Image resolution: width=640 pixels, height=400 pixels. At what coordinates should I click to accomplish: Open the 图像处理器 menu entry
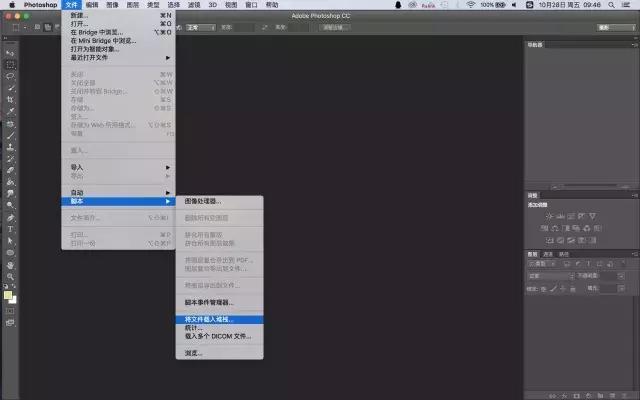[204, 201]
